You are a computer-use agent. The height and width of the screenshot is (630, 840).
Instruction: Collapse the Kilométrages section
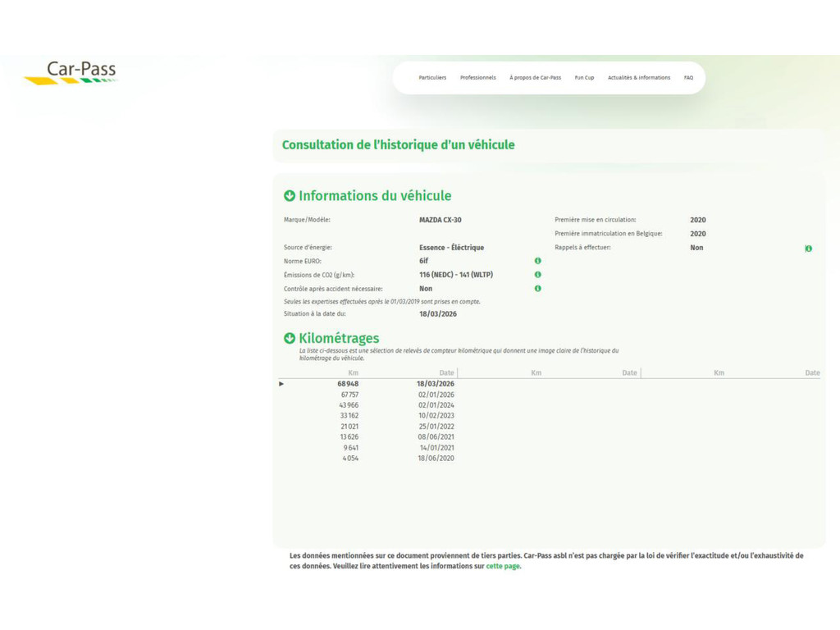290,338
